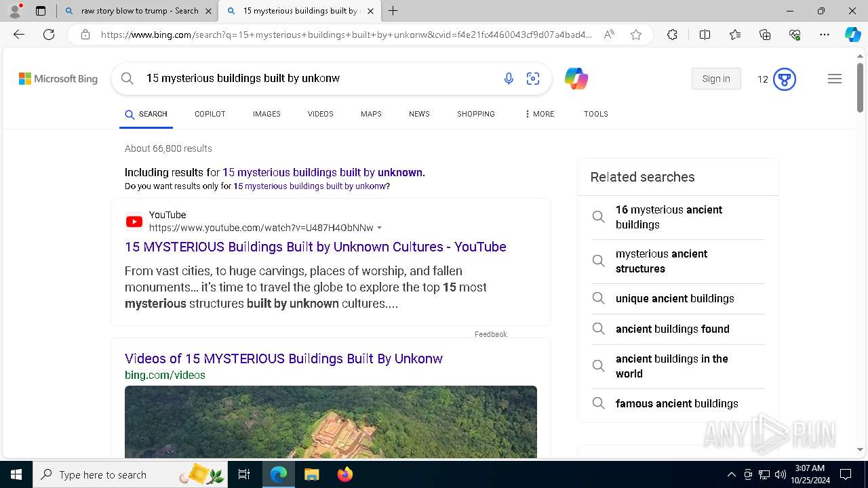Open the volume speaker tray icon

pyautogui.click(x=781, y=474)
